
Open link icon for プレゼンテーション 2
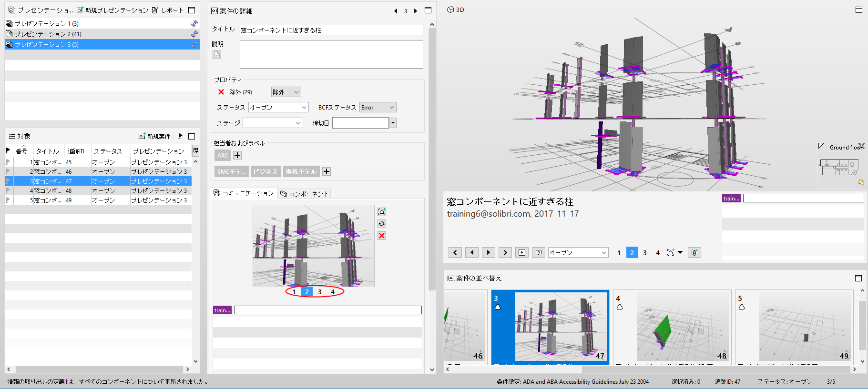pyautogui.click(x=194, y=34)
